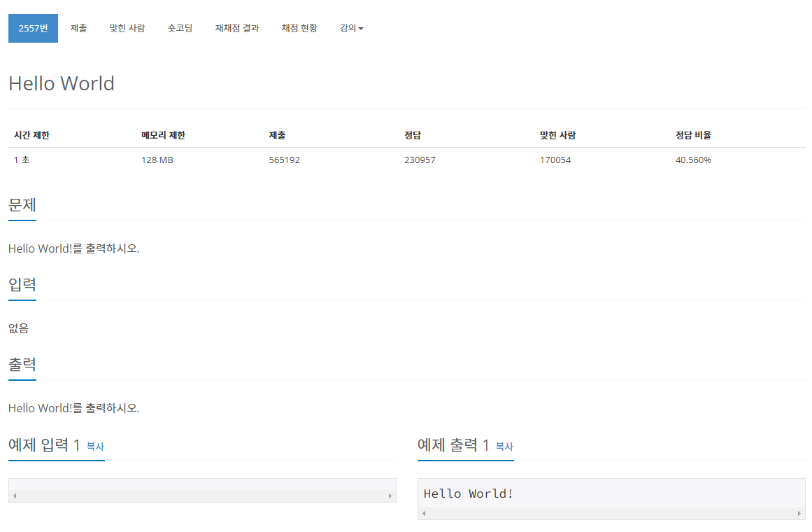
Task: Open the 숏코딩 tab
Action: [x=180, y=28]
